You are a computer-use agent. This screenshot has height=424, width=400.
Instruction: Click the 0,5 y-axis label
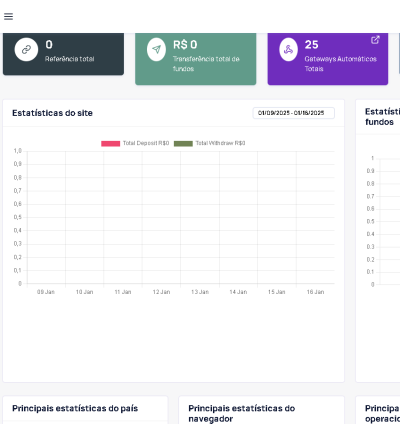coord(18,217)
